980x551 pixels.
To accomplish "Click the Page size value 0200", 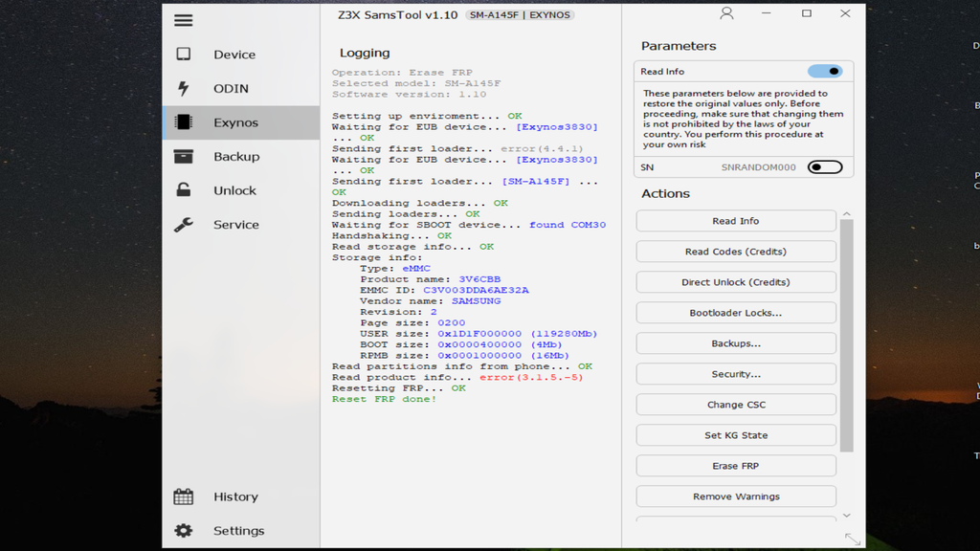I will click(x=452, y=323).
